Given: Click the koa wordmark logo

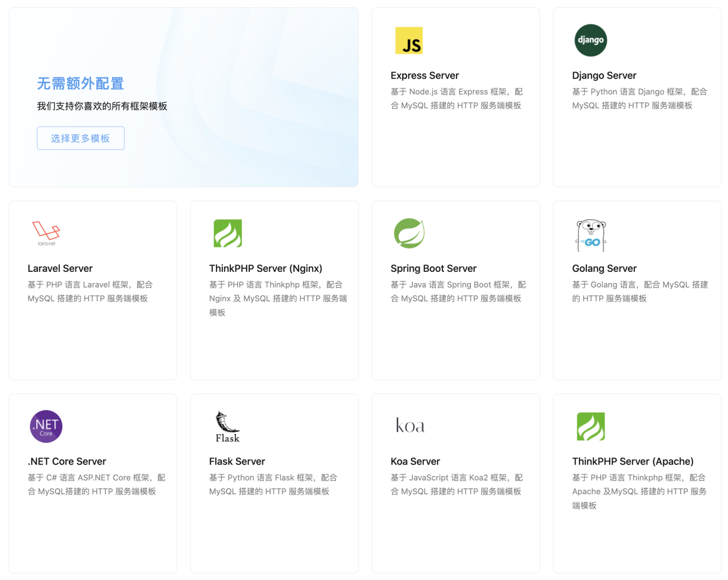Looking at the screenshot, I should 410,425.
